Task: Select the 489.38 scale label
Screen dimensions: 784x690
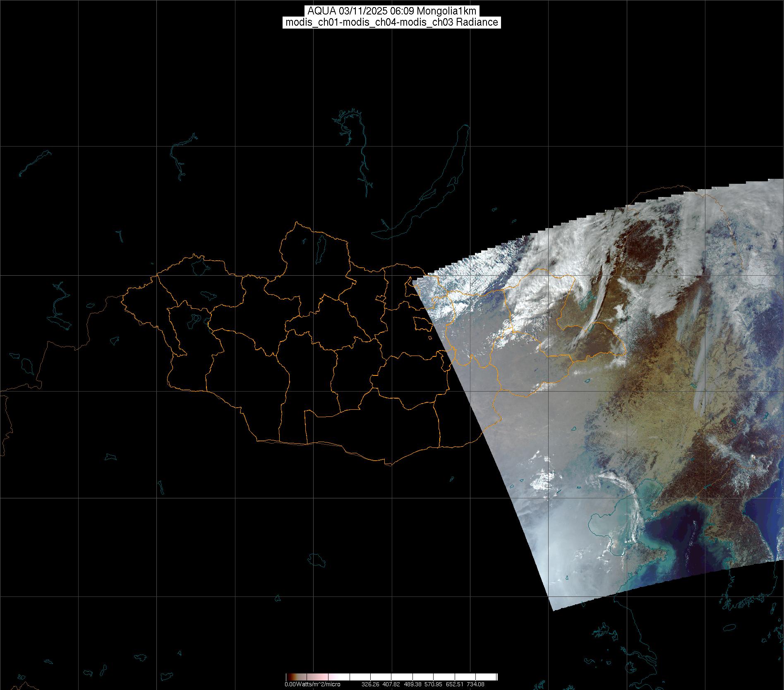Action: click(412, 684)
